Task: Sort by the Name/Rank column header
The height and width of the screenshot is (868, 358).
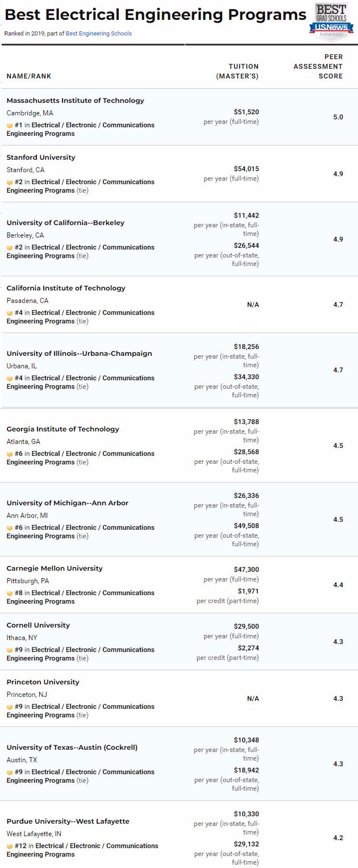Action: click(x=28, y=76)
